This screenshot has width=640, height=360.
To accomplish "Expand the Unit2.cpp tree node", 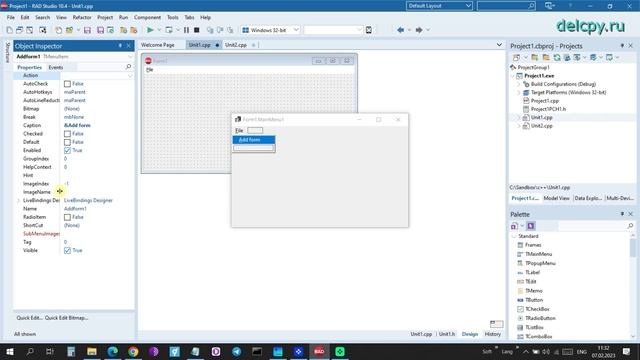I will (x=519, y=126).
